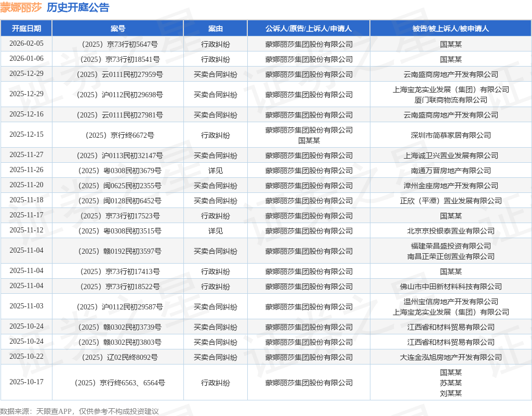Click the 案号 column header
This screenshot has height=416, width=532.
click(x=118, y=29)
